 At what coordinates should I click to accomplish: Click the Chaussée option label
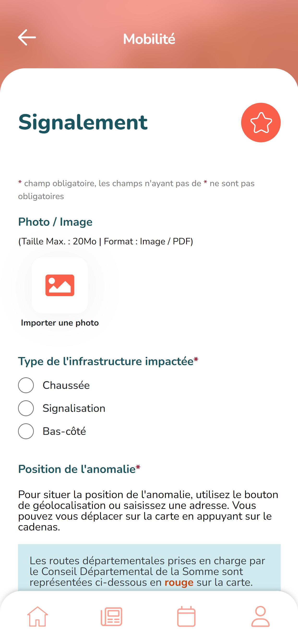click(x=66, y=385)
